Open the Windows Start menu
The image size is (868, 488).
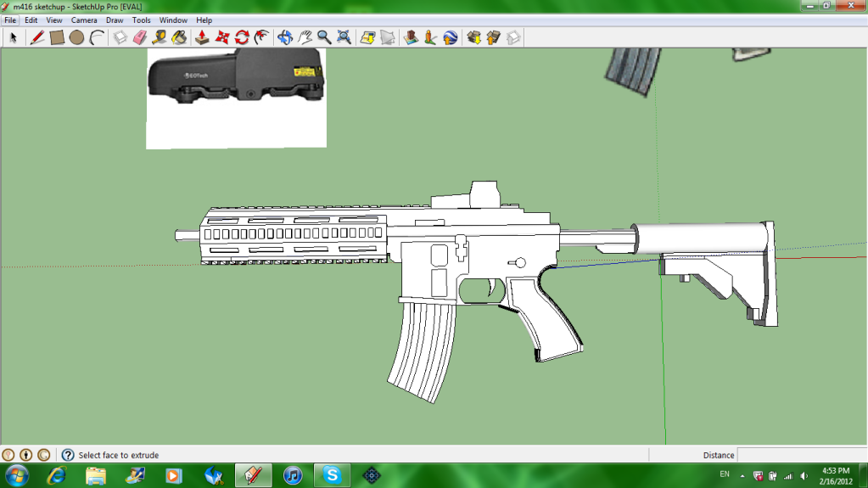click(x=16, y=475)
